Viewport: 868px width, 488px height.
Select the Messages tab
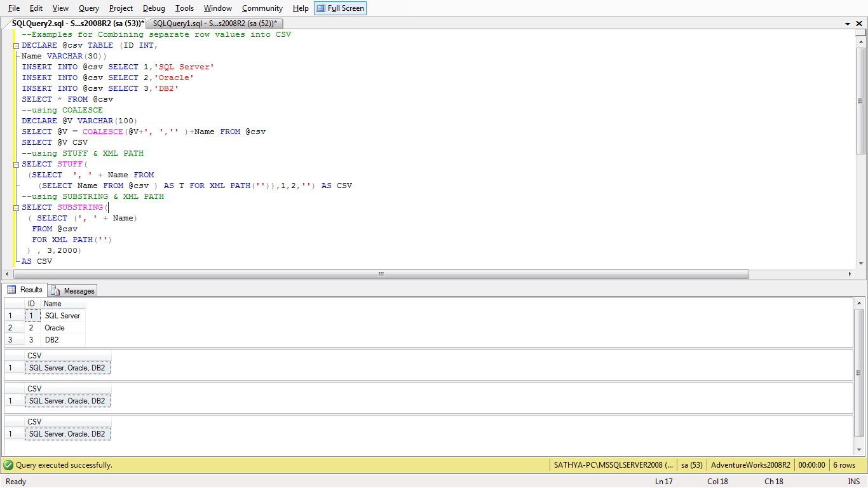click(x=72, y=290)
